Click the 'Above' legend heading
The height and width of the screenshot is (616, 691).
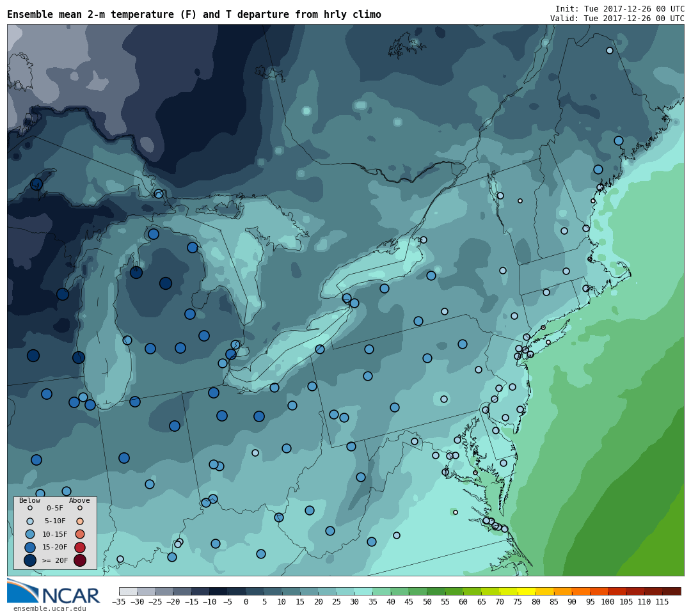[79, 500]
